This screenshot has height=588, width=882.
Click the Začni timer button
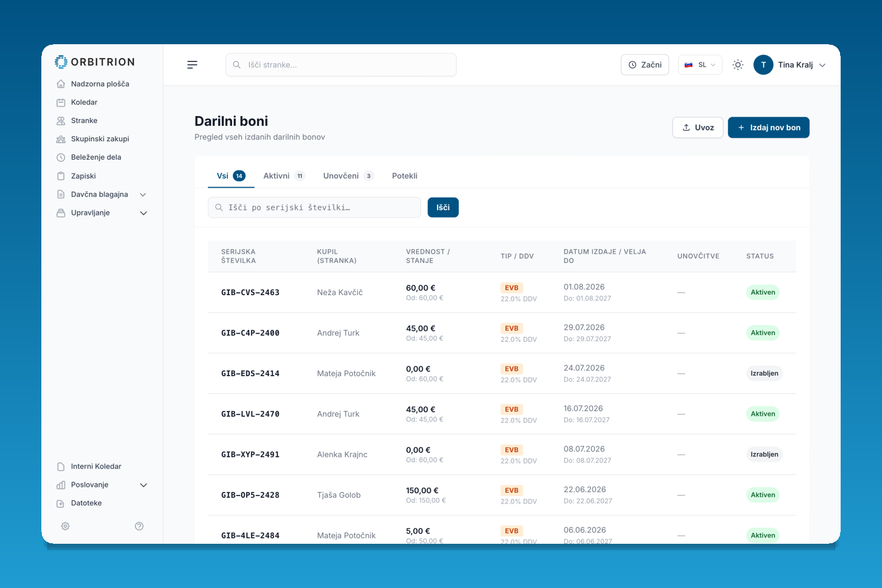pos(645,65)
